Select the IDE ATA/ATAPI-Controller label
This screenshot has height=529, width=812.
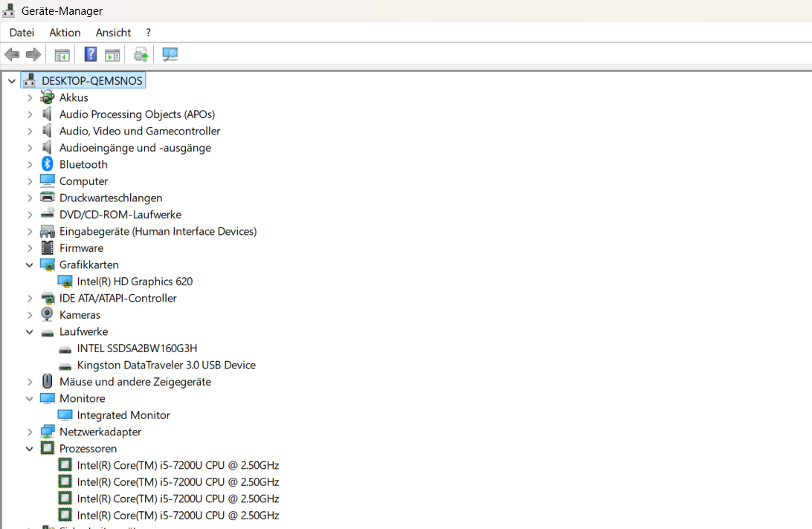click(118, 298)
